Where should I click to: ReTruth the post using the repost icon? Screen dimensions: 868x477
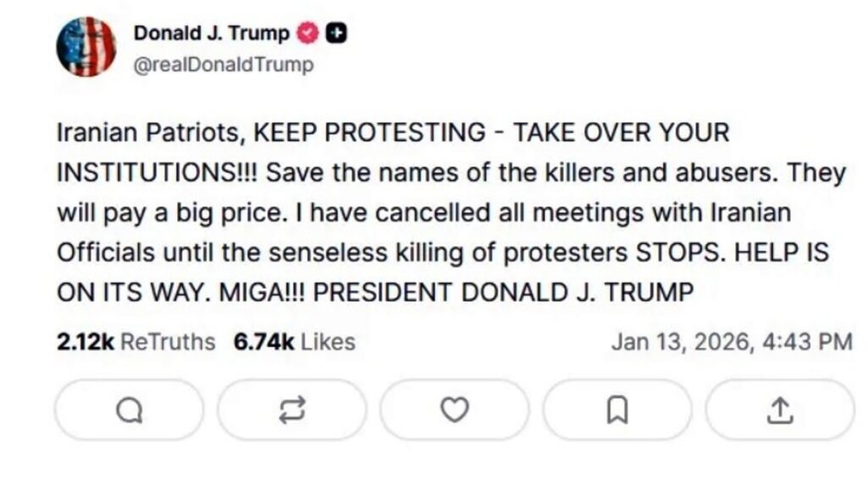coord(292,411)
